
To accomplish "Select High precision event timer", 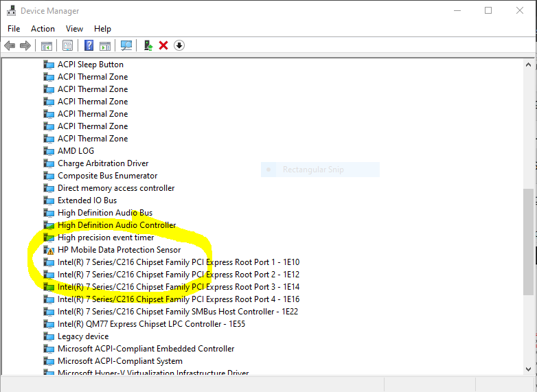I will click(106, 238).
